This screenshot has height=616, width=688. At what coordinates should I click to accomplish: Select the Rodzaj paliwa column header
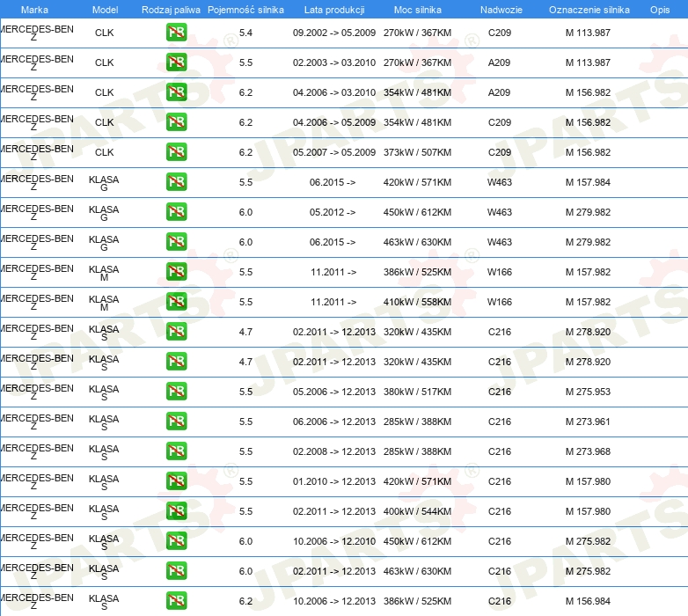point(171,9)
